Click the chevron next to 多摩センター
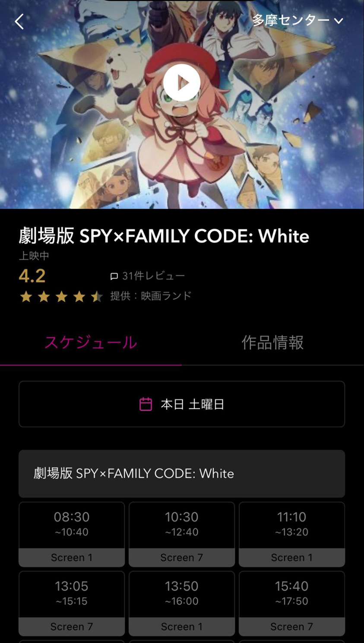The width and height of the screenshot is (364, 643). pyautogui.click(x=339, y=21)
